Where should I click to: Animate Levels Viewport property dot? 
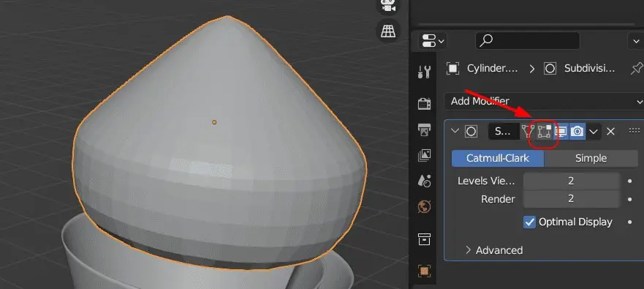click(x=630, y=181)
